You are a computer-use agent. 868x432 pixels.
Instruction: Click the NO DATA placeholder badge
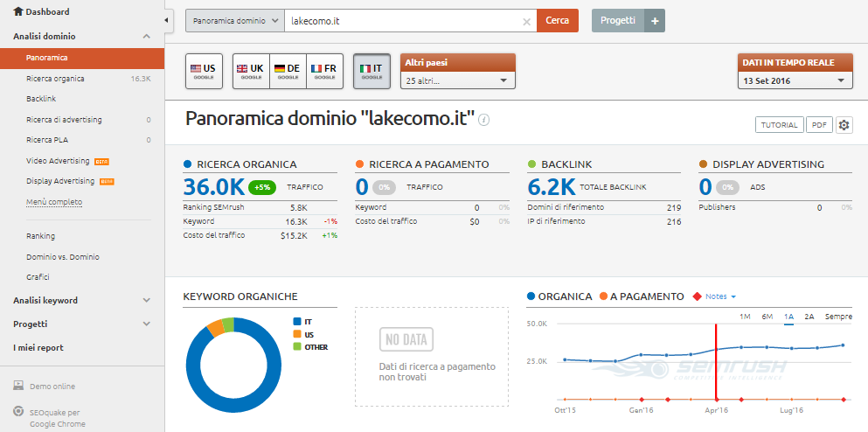click(406, 339)
